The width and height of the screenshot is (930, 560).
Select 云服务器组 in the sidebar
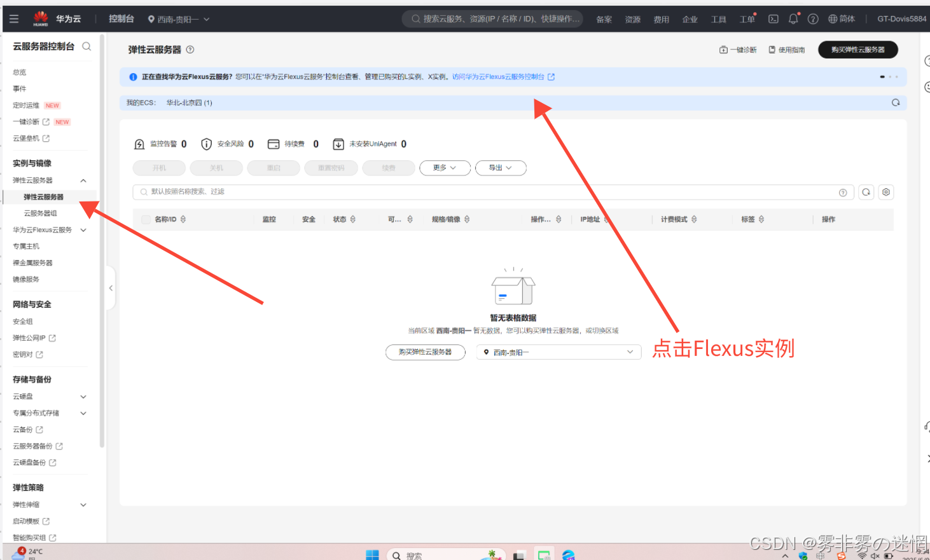pos(40,214)
